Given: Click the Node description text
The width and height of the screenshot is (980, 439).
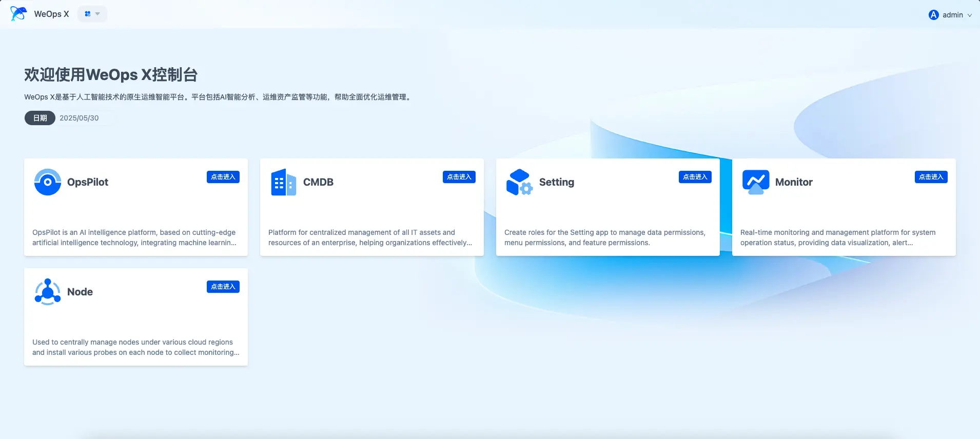Looking at the screenshot, I should (136, 347).
